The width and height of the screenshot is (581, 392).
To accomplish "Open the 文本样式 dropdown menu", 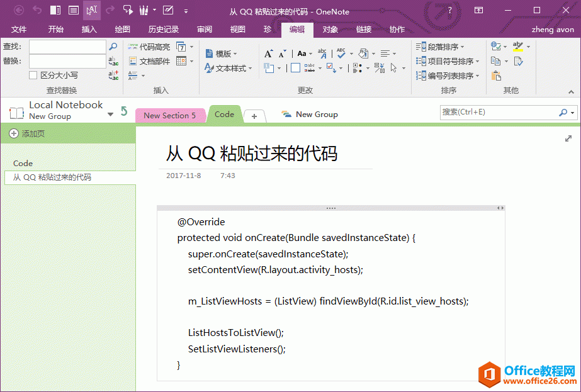I will [250, 68].
